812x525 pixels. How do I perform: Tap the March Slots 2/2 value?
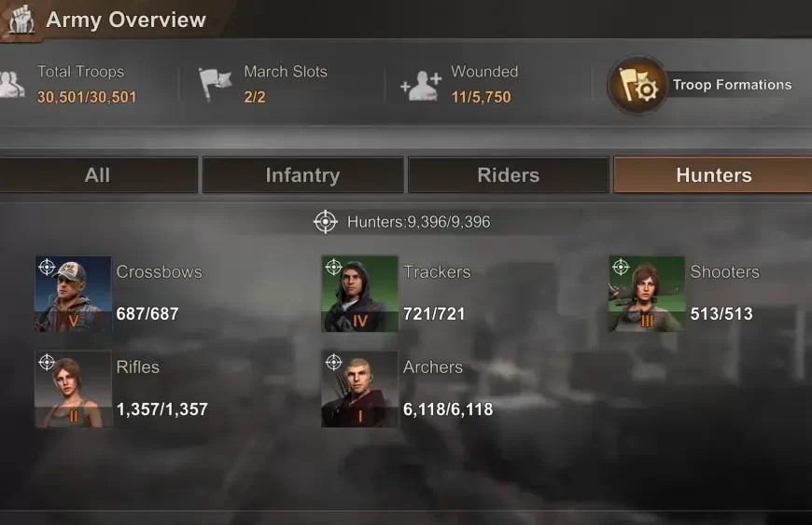point(255,97)
